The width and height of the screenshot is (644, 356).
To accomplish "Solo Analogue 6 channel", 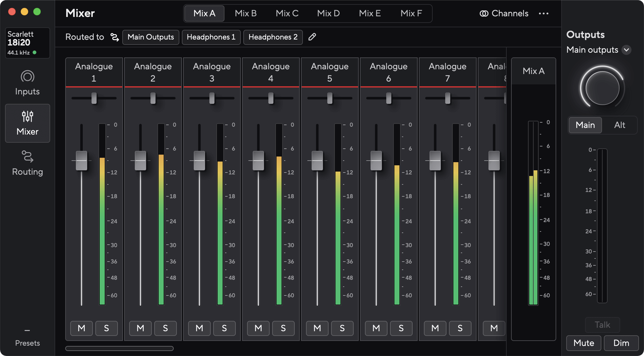I will tap(401, 328).
